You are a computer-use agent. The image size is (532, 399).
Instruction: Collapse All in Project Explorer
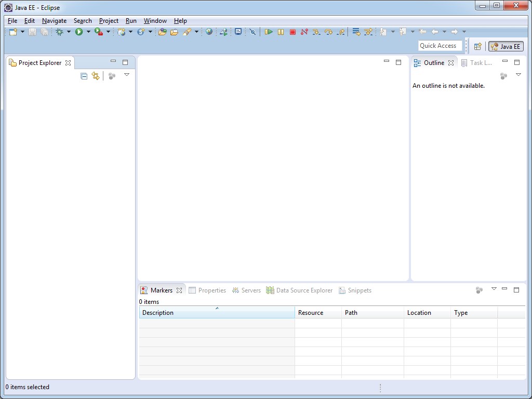click(x=84, y=76)
